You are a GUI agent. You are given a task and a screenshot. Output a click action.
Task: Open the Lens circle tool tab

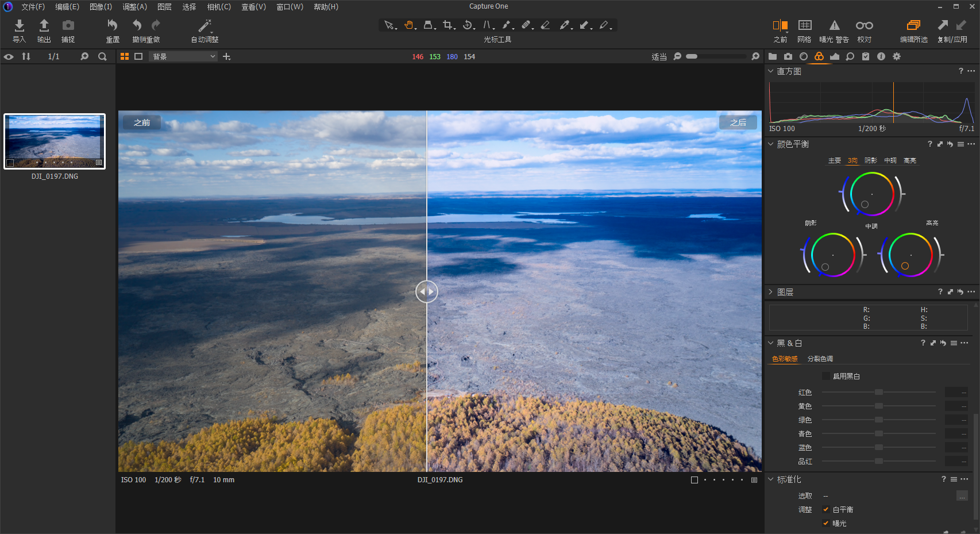pyautogui.click(x=804, y=56)
